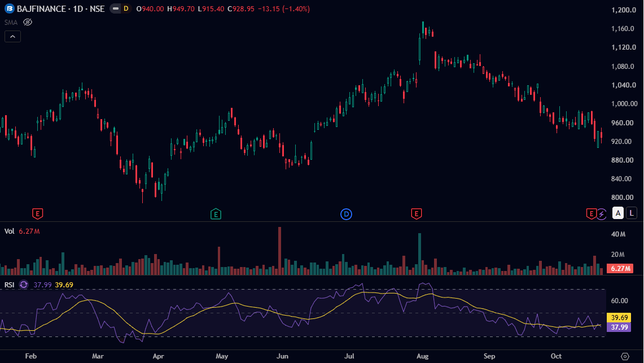Click the Jun label on time axis
644x363 pixels.
click(x=282, y=356)
